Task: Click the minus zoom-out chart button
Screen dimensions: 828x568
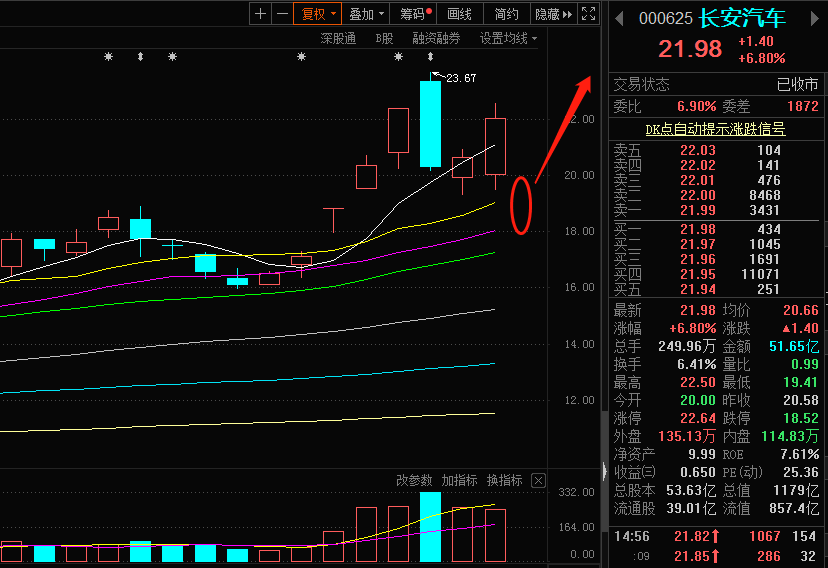Action: tap(283, 14)
